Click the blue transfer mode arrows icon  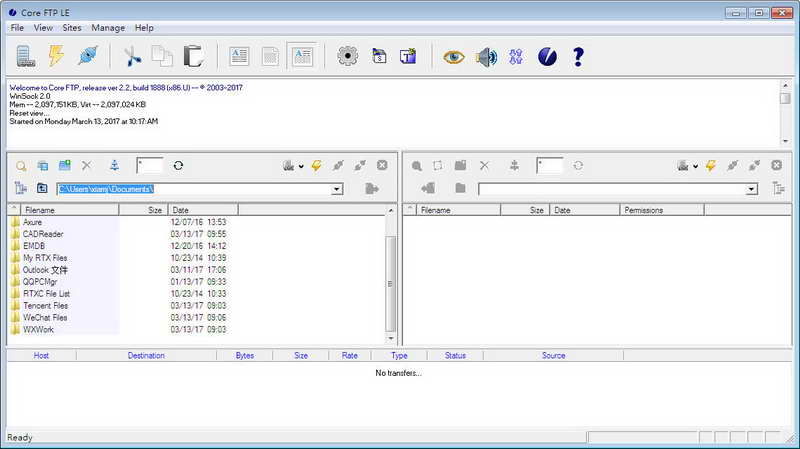(516, 57)
